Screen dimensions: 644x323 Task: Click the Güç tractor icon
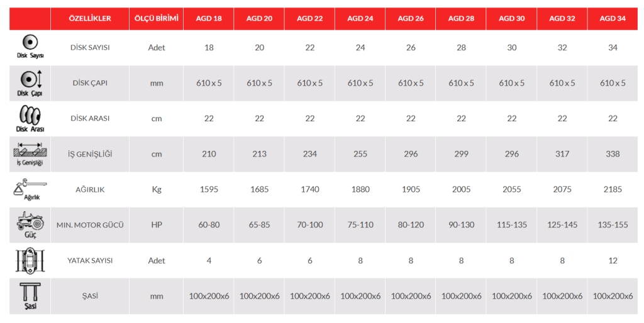point(30,222)
